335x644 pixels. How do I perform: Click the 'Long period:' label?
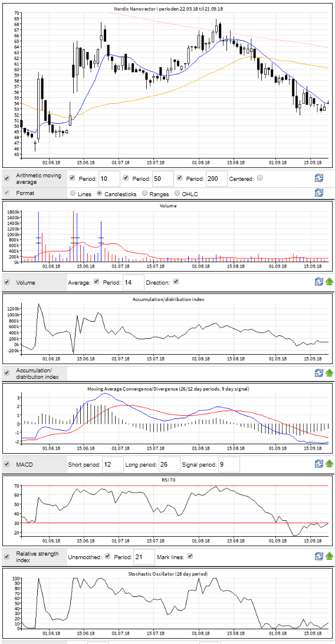[x=141, y=465]
